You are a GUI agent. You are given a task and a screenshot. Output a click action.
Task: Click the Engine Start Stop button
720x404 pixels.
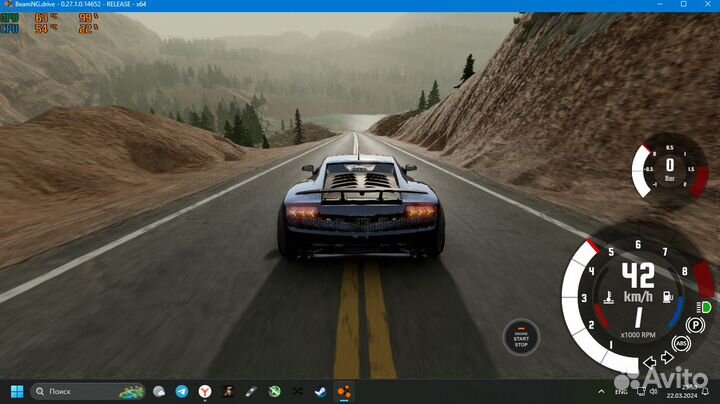521,337
